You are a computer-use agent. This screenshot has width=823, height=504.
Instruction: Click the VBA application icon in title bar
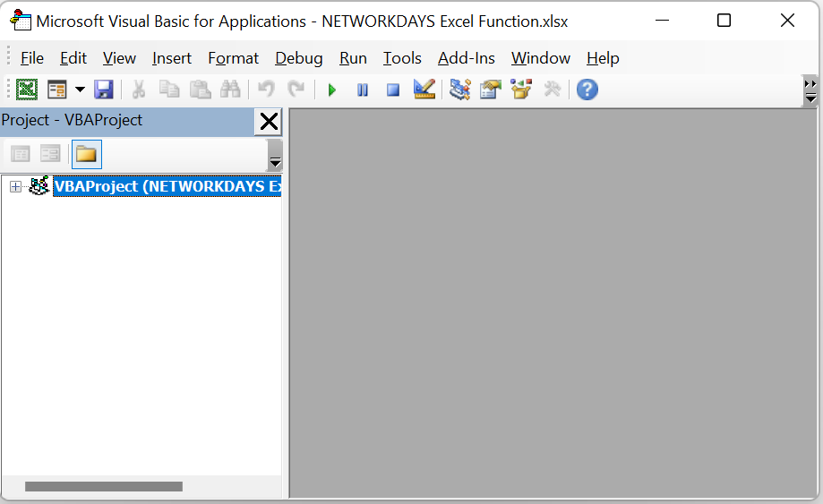click(x=21, y=21)
